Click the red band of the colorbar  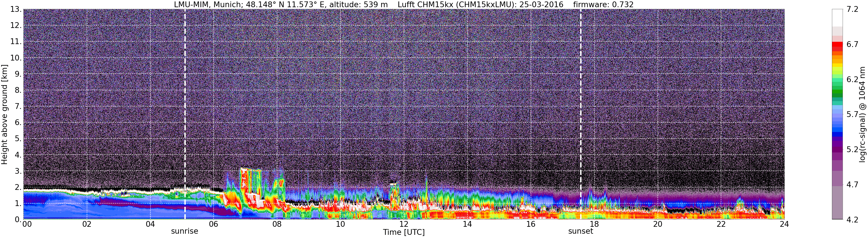[x=837, y=44]
